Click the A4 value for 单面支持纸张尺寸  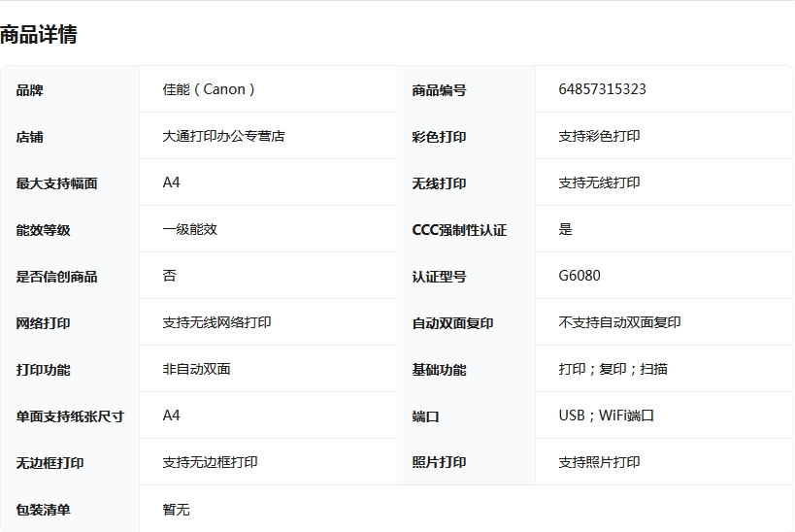[x=172, y=416]
